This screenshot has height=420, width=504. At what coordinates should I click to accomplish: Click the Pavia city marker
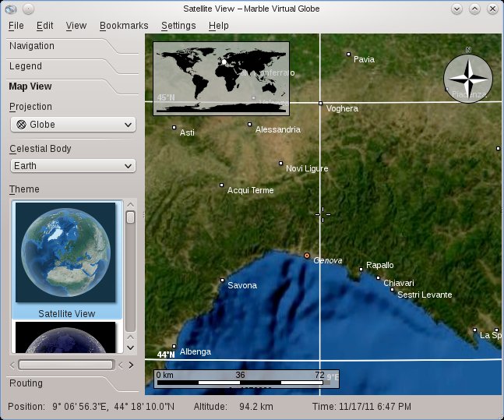(348, 55)
